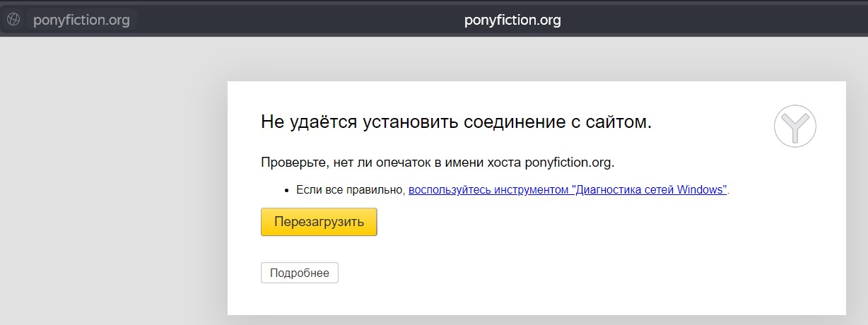
Task: Click the Yandex Browser logo on error card
Action: [x=794, y=126]
